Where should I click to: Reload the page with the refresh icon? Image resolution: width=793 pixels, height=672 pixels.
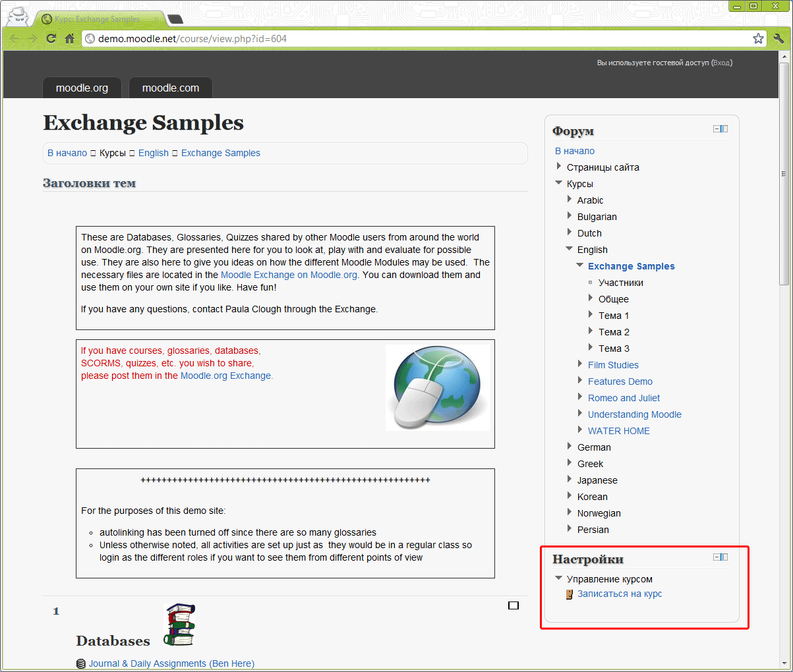click(x=51, y=38)
